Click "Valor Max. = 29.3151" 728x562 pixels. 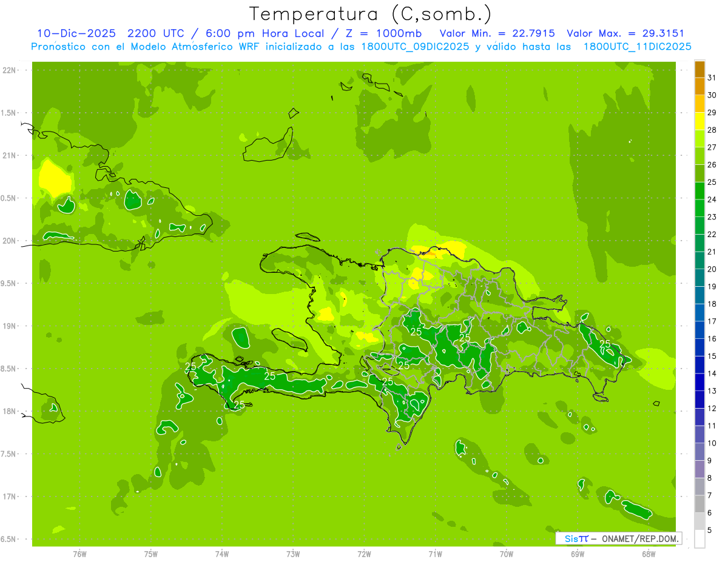[x=625, y=33]
